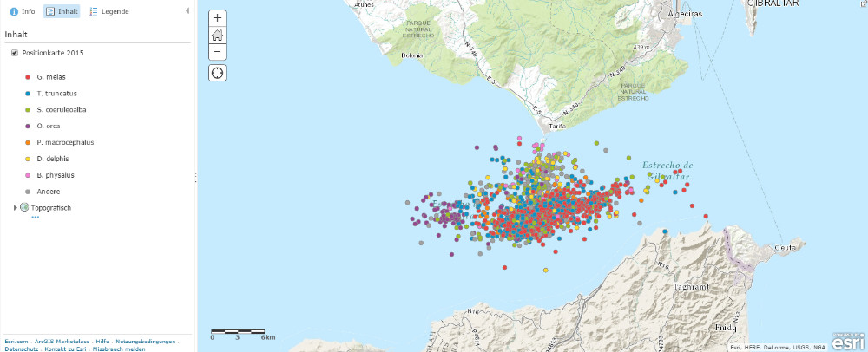Screen dimensions: 868x352
Task: Open the Esri.com link
Action: [x=16, y=342]
